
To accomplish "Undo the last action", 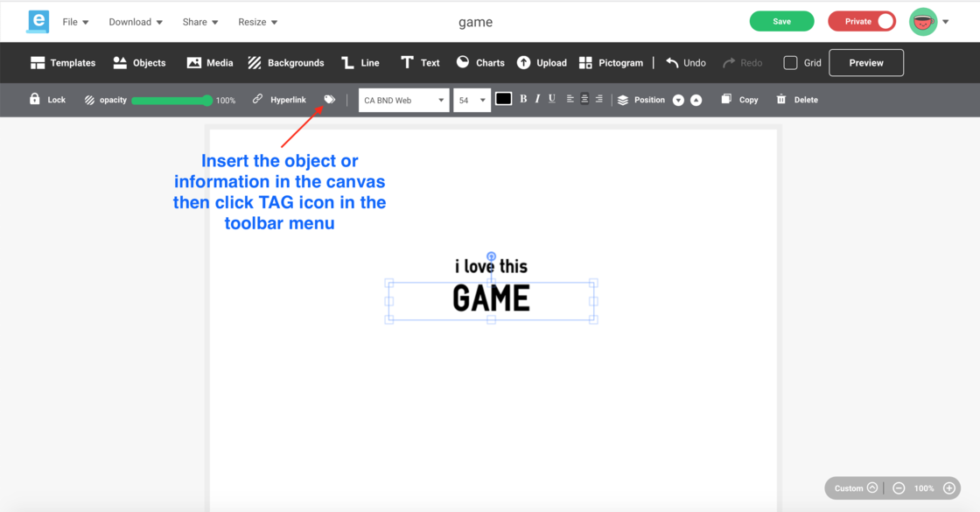I will coord(686,62).
